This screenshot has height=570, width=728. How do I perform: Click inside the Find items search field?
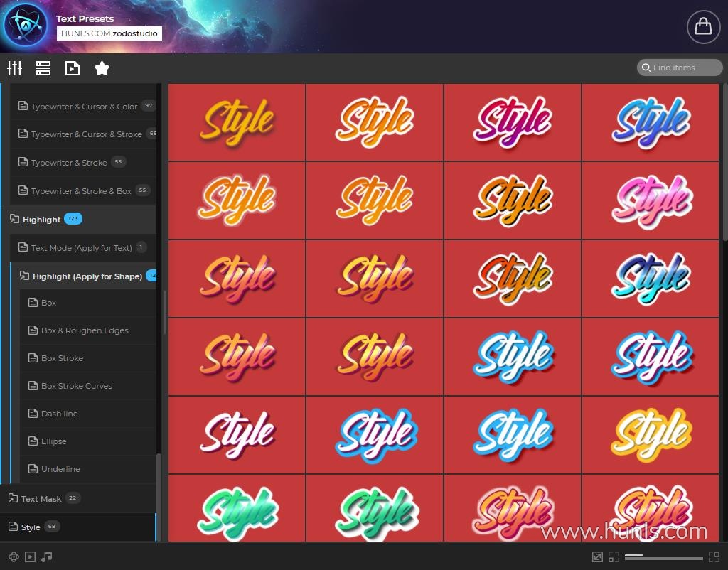[680, 68]
